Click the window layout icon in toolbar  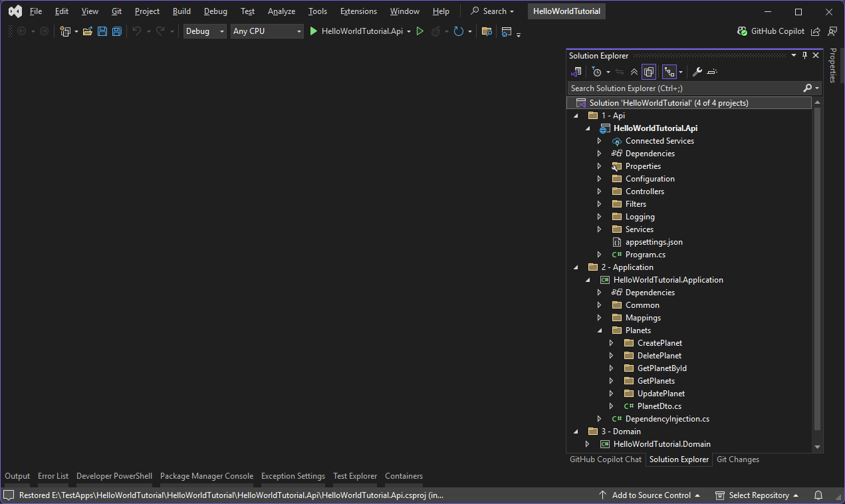point(507,31)
